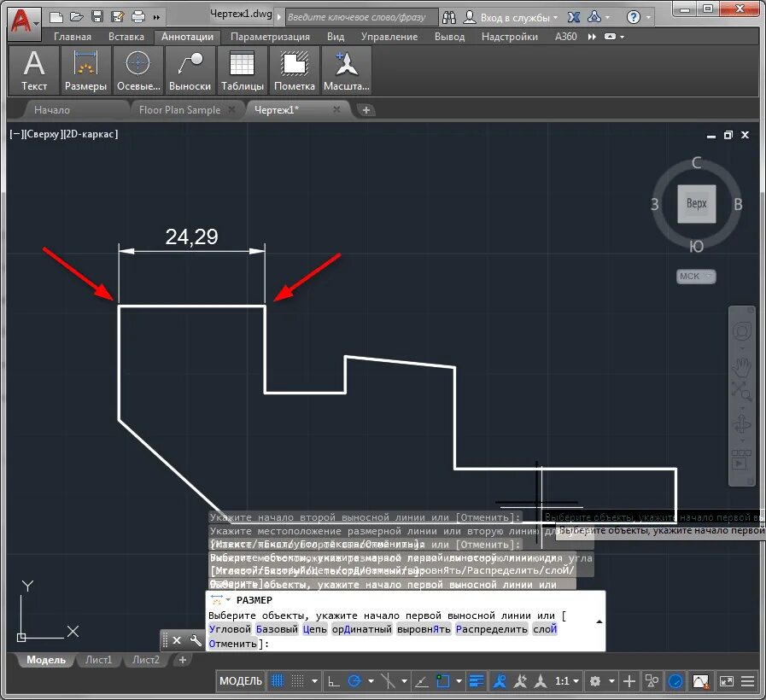Screen dimensions: 766x700
Task: Open the Таблицы tables panel
Action: tap(243, 70)
